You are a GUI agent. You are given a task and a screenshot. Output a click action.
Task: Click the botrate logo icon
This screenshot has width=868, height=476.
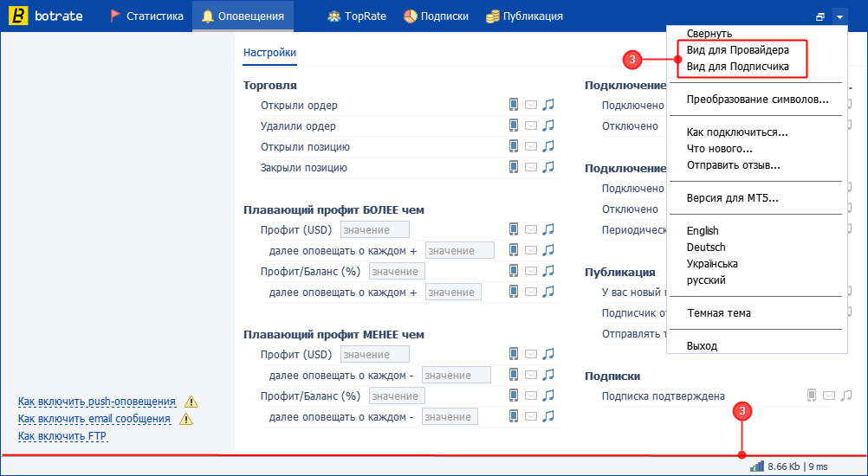point(18,16)
